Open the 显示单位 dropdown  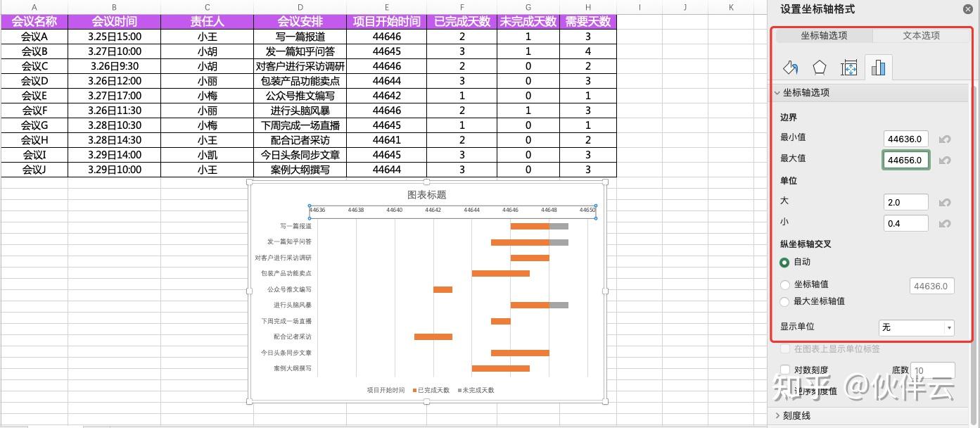[917, 327]
